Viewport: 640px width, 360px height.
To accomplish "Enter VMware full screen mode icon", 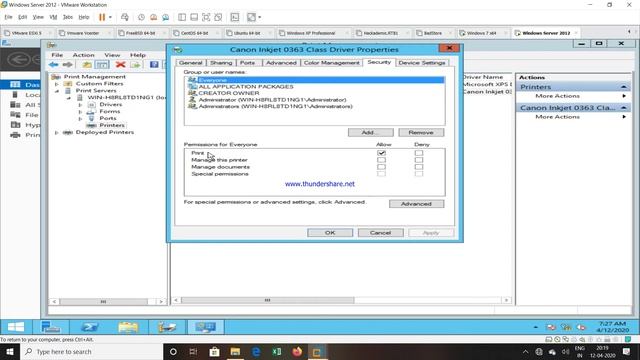I will click(x=206, y=17).
